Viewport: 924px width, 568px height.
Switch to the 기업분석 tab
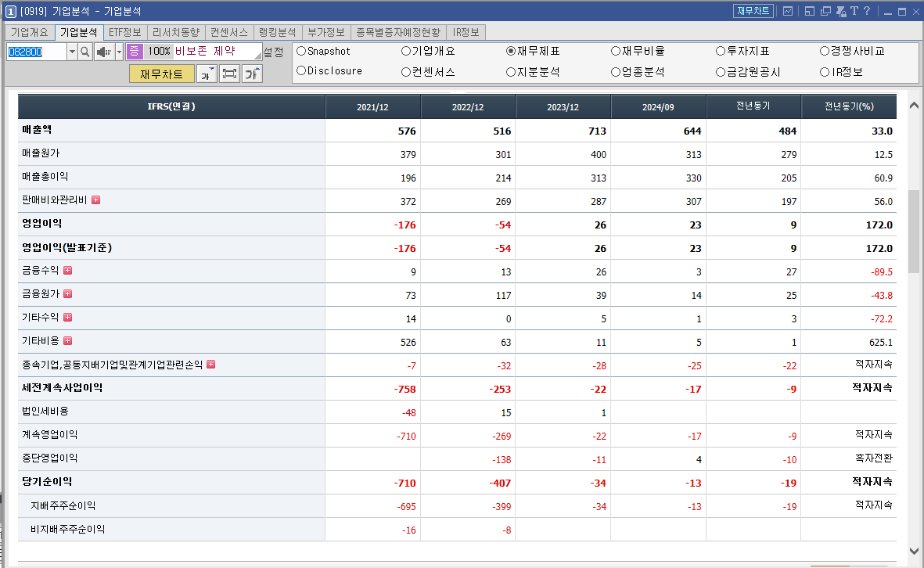(79, 32)
